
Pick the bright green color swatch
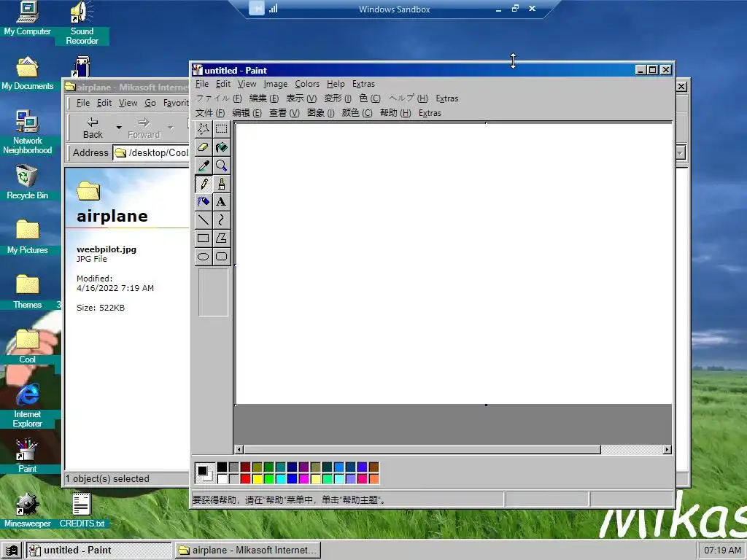coord(268,478)
